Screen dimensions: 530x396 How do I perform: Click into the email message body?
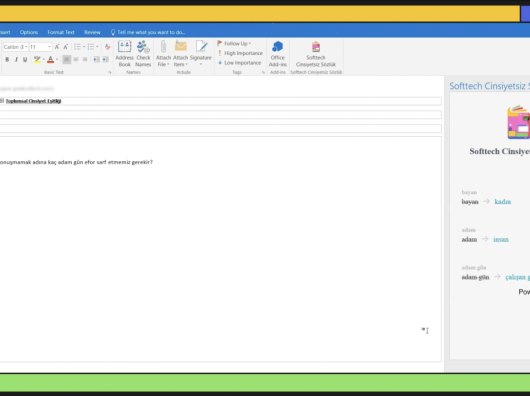pyautogui.click(x=220, y=249)
